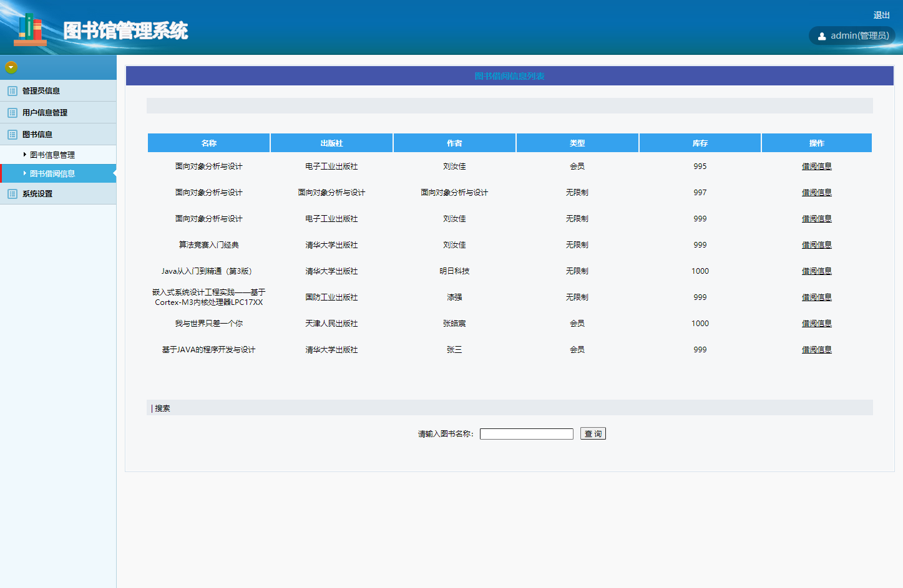Screen dimensions: 903x588
Task: Expand the 管理员信息 sidebar section
Action: point(41,91)
